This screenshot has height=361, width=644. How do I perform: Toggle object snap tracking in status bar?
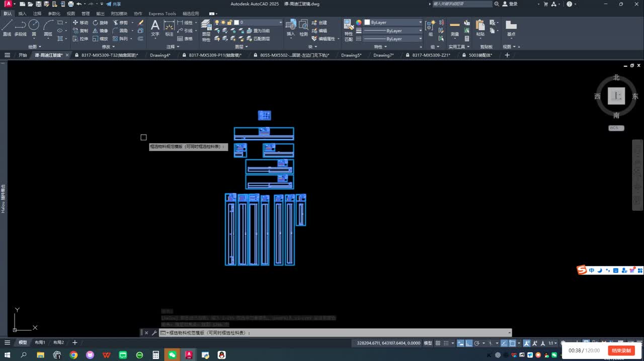[504, 343]
